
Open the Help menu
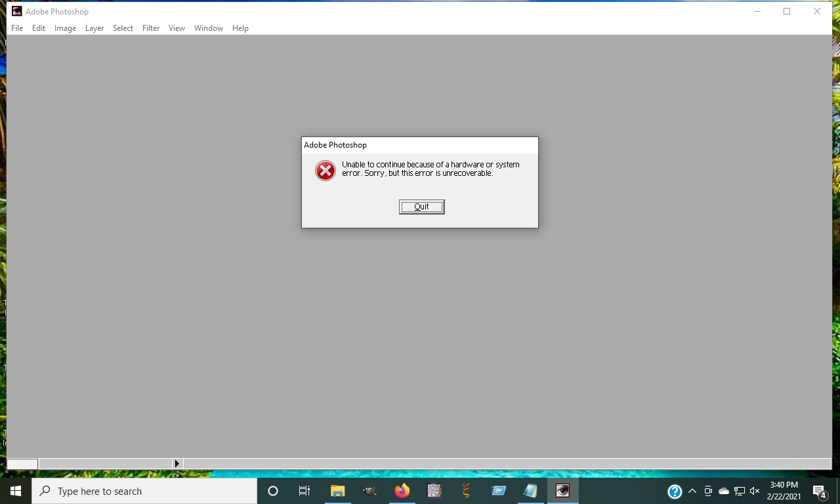tap(240, 28)
